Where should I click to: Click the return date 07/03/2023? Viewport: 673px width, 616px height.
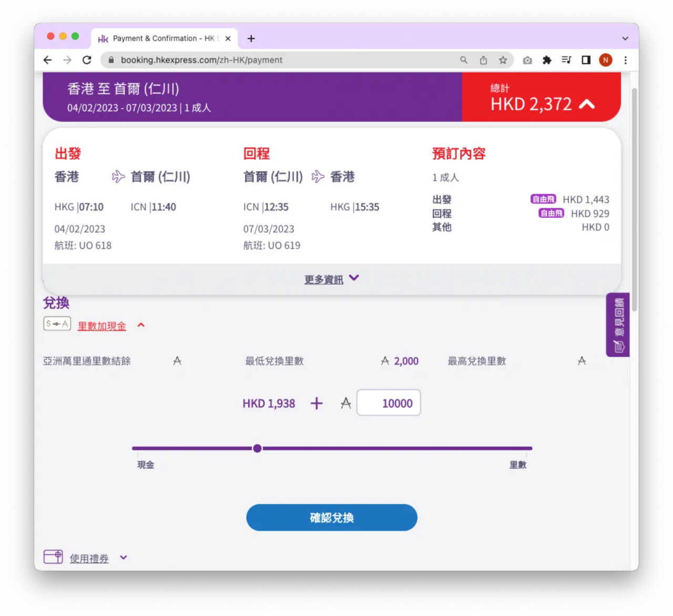click(x=269, y=229)
